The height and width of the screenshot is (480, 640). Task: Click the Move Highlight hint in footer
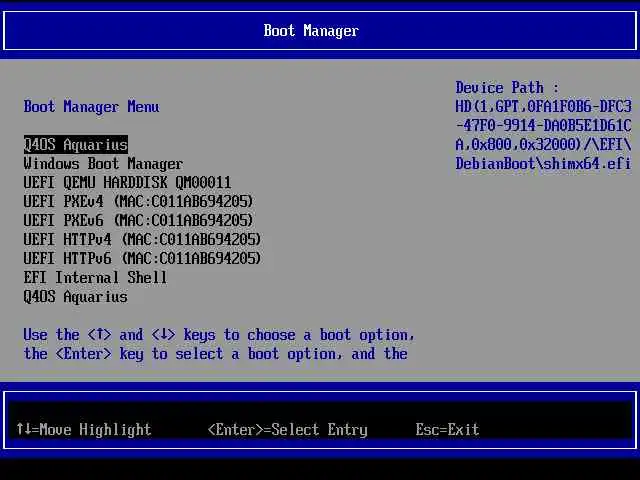[84, 429]
